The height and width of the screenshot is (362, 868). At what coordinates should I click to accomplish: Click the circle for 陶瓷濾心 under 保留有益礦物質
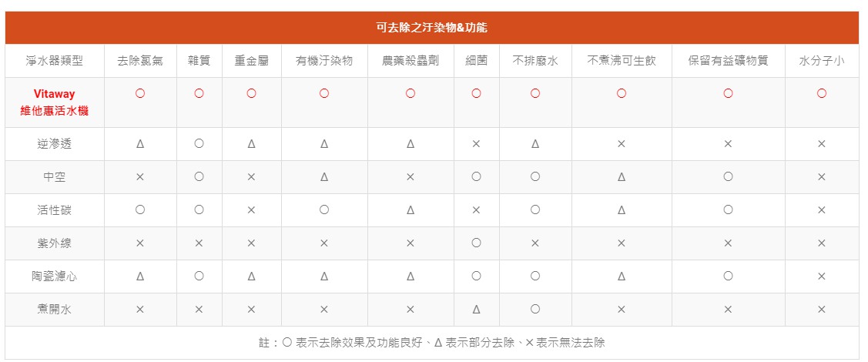pos(728,277)
